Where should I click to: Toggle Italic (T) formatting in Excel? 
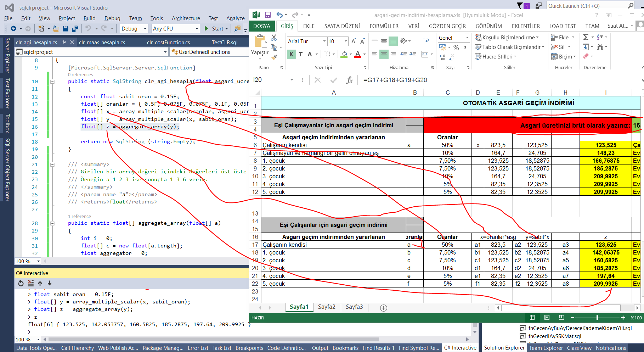point(300,54)
